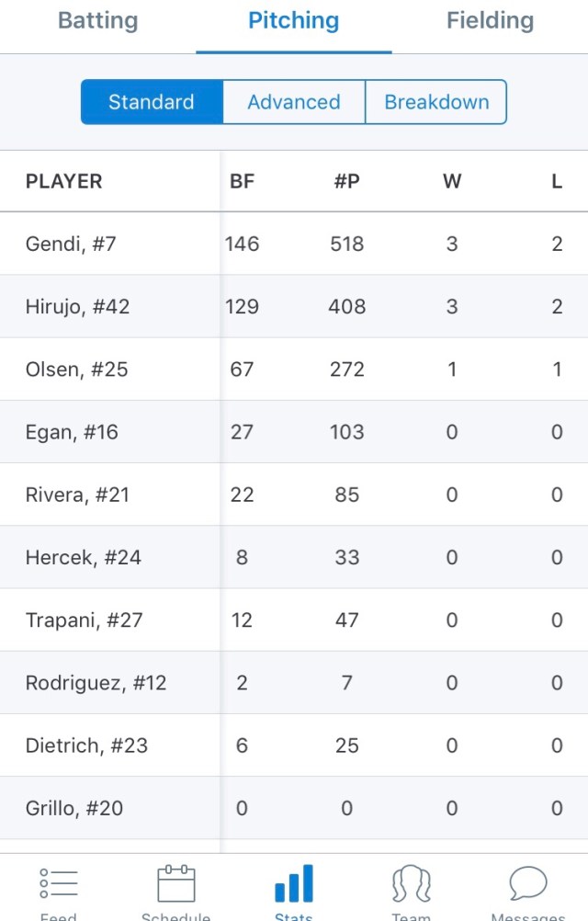
Task: Open the Messages speech bubble icon
Action: coord(528,884)
